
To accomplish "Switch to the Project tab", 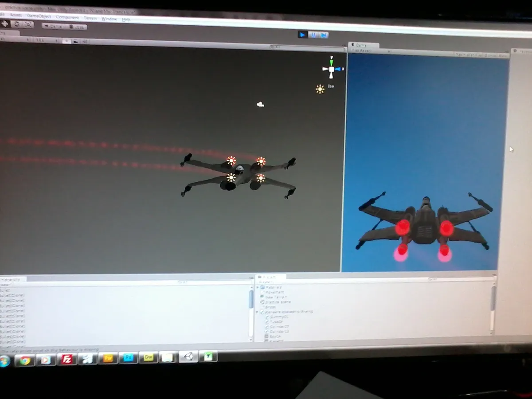I will [x=270, y=277].
